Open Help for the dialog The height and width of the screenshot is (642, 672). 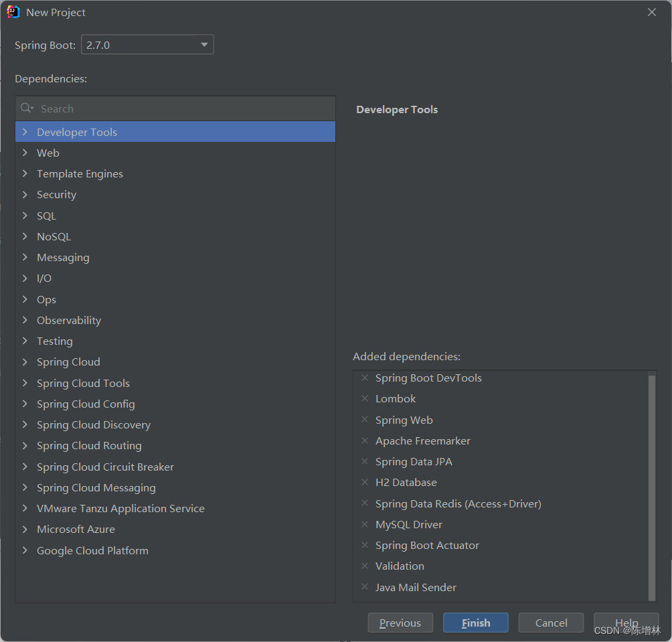626,623
